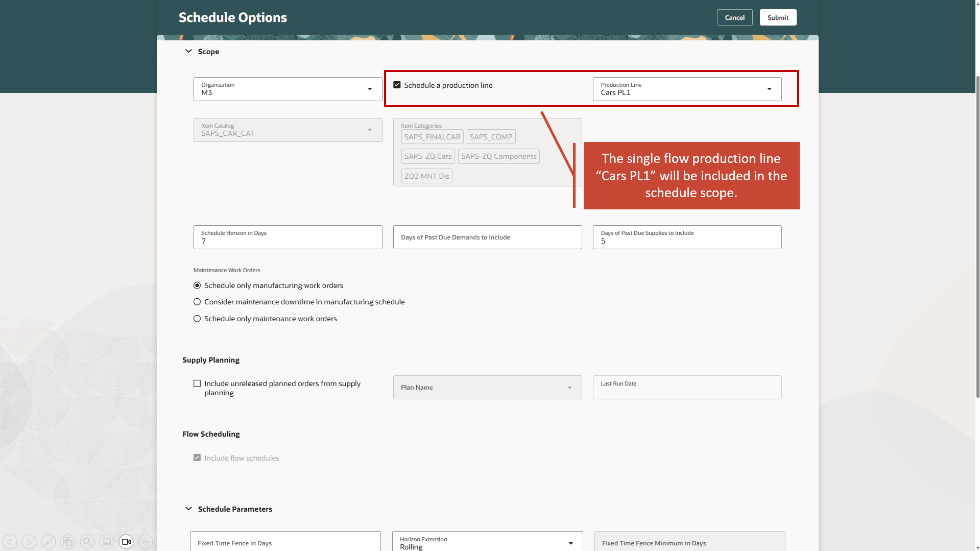The image size is (980, 551).
Task: Click the SAPS-ZQ Cars category tag
Action: coord(428,156)
